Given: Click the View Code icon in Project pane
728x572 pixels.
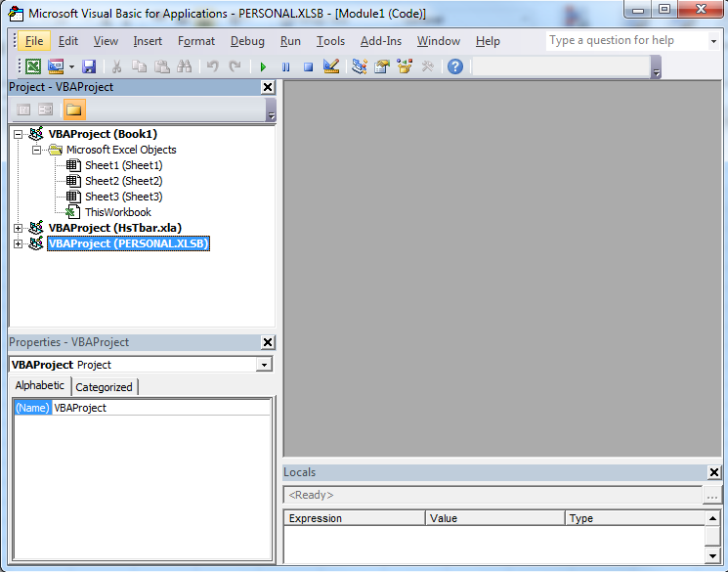Looking at the screenshot, I should 23,110.
